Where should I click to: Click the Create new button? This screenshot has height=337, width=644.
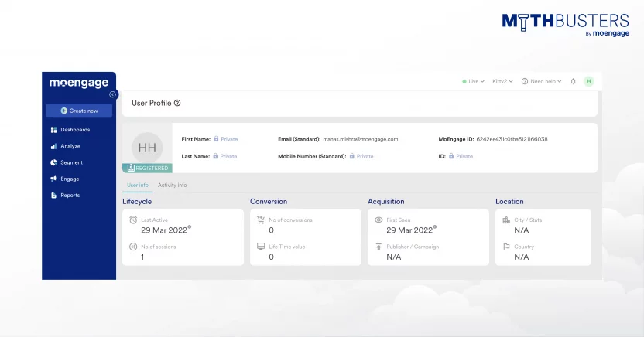[x=79, y=111]
